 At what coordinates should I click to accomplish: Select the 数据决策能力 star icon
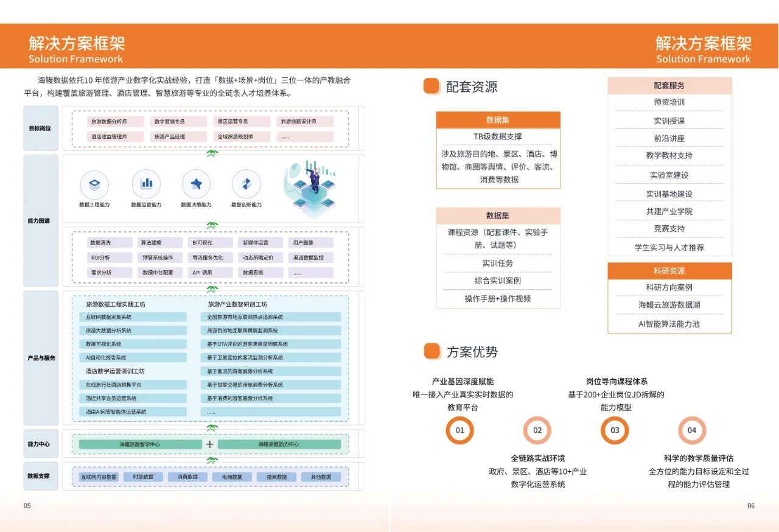click(x=197, y=184)
